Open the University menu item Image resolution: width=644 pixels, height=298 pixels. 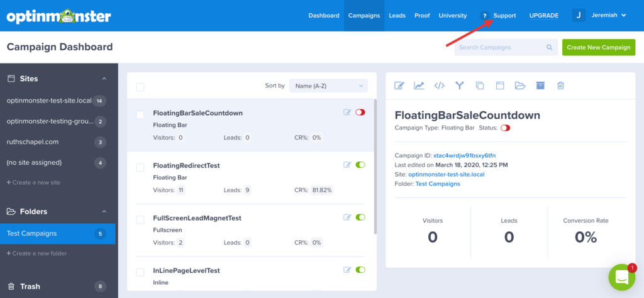(452, 16)
